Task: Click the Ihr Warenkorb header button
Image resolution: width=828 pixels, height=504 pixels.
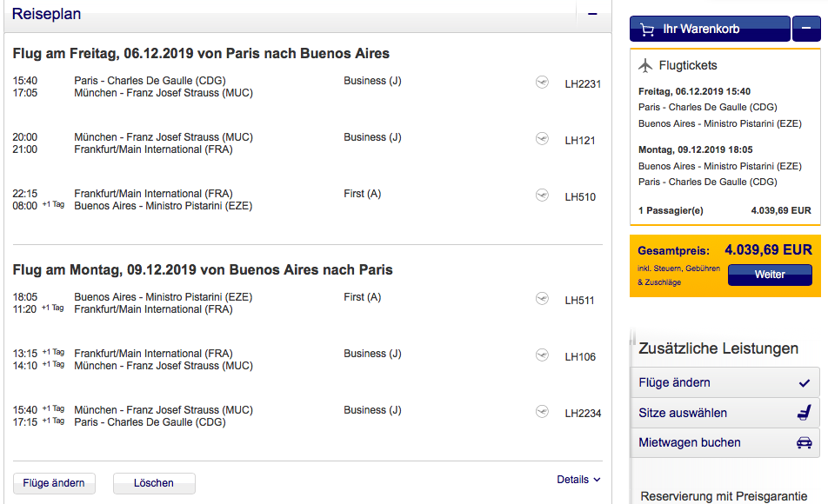Action: tap(709, 30)
